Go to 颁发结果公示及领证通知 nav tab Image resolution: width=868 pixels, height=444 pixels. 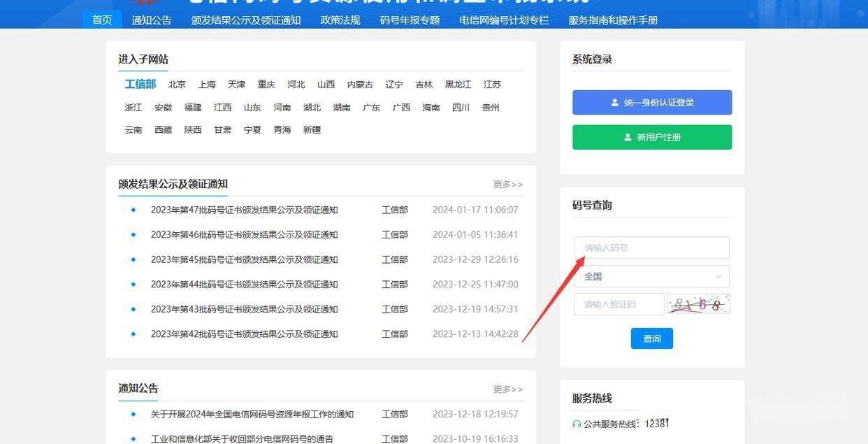(x=246, y=20)
